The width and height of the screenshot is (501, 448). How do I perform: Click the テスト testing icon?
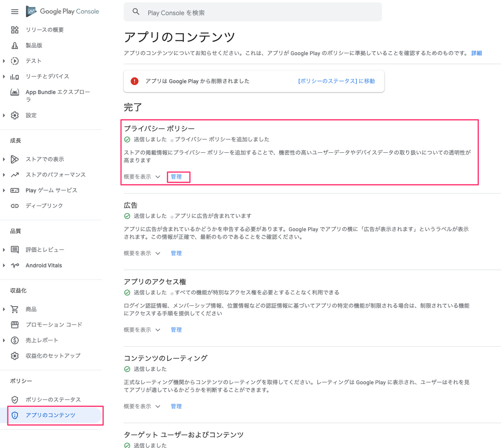(15, 61)
